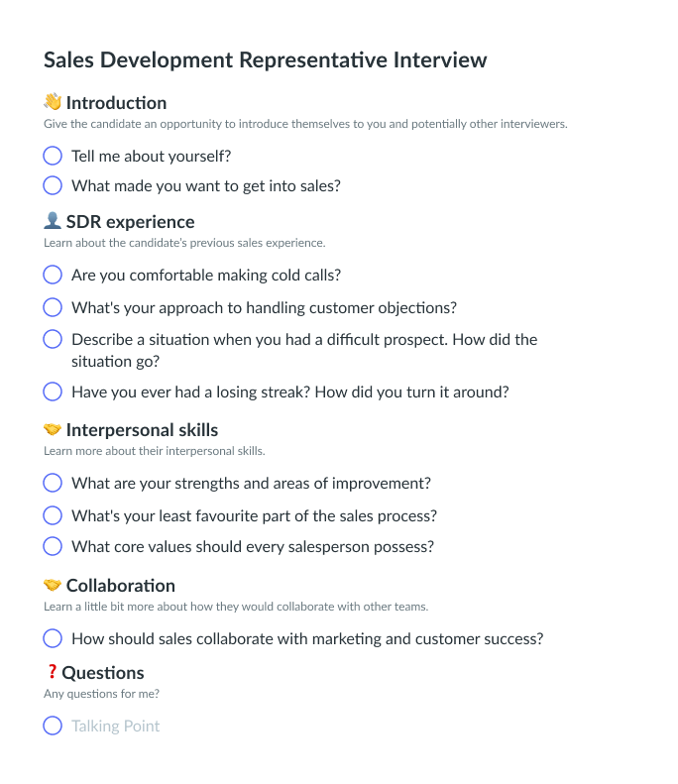The image size is (678, 784).
Task: Click the waving hand emoji beside Introduction
Action: (x=53, y=102)
